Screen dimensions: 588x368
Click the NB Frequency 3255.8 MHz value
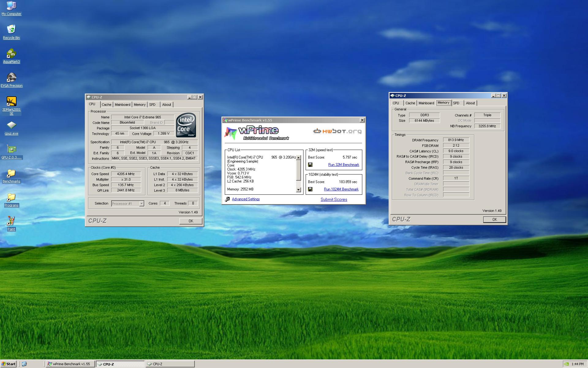[487, 126]
